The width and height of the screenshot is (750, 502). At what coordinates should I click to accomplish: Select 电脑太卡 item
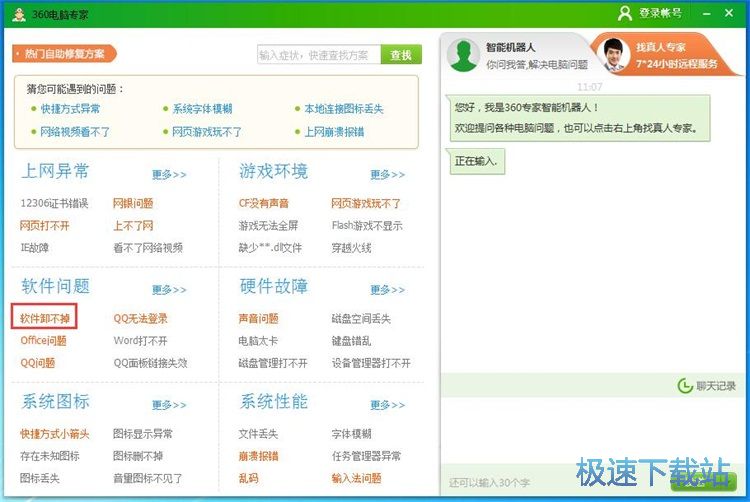pos(258,341)
